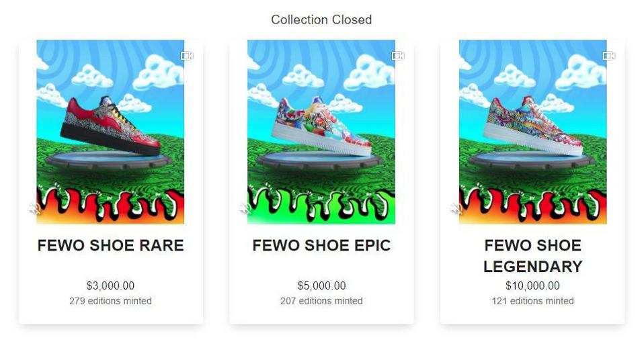Select the $5,000.00 price text
Image resolution: width=644 pixels, height=354 pixels.
(321, 285)
